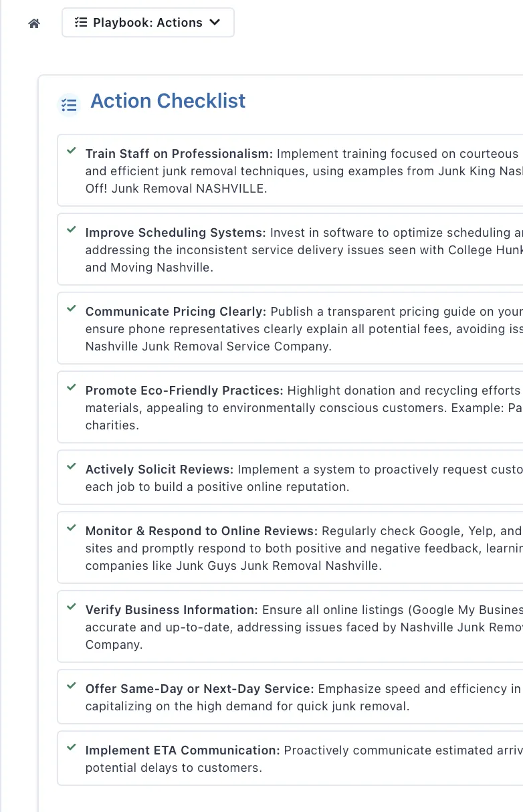Click the checklist icon beside Action Checklist
The image size is (523, 812).
coord(69,104)
